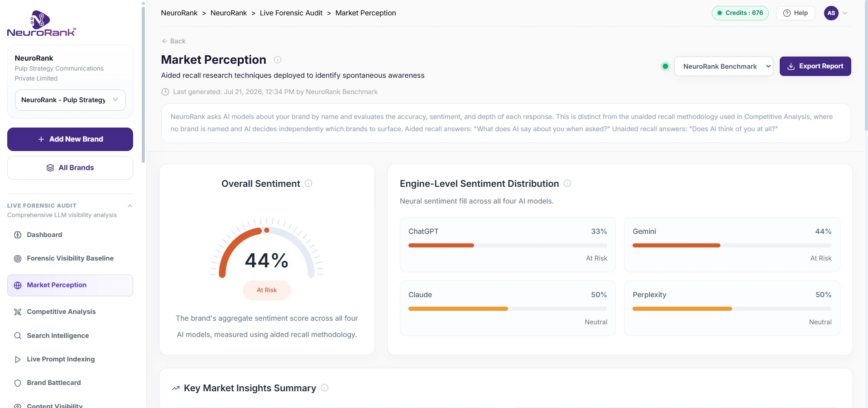Screen dimensions: 868x408
Task: Click info icon next to Key Market Insights Summary
Action: click(x=325, y=388)
